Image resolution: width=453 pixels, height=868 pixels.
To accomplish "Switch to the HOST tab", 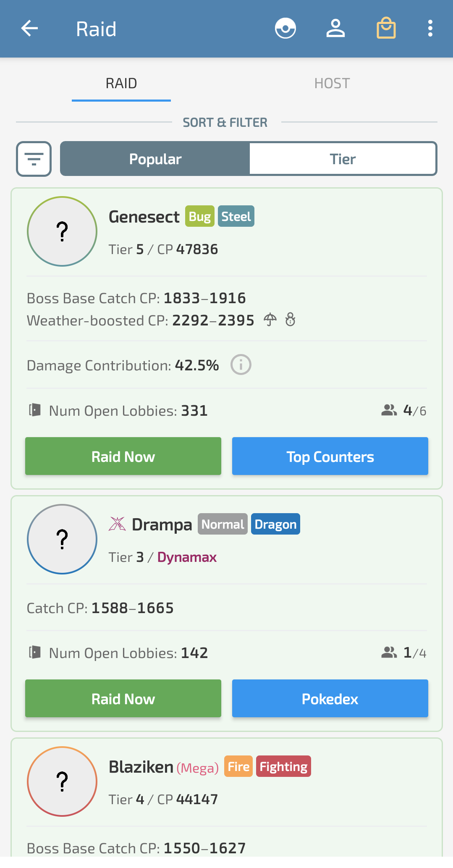I will tap(332, 84).
